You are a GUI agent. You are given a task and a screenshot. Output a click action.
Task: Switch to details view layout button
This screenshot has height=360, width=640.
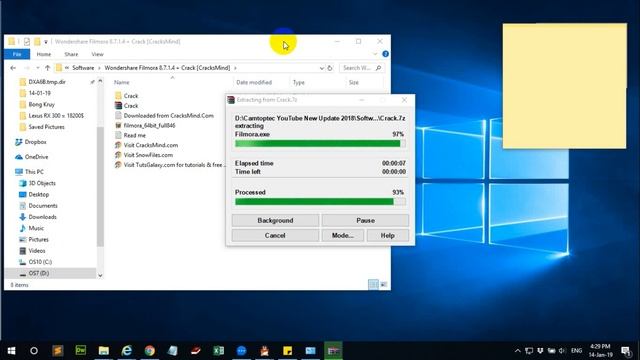(373, 284)
